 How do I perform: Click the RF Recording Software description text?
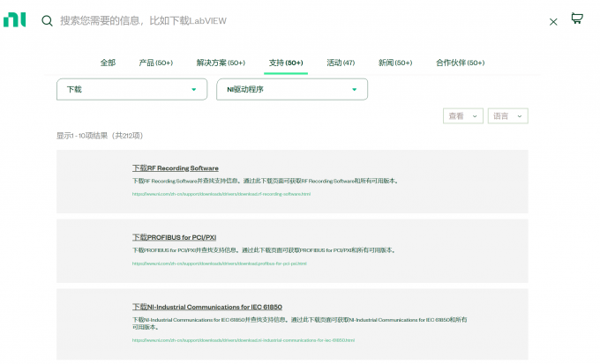[x=266, y=181]
